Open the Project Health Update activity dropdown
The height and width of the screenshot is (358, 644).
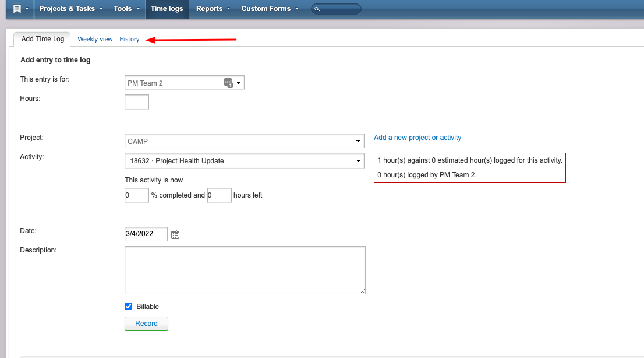(x=245, y=160)
